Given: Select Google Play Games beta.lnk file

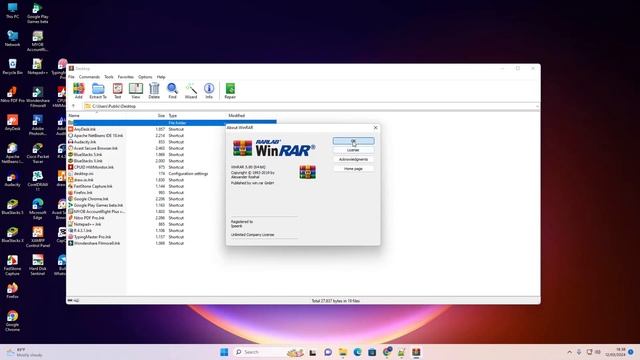Looking at the screenshot, I should click(x=98, y=205).
